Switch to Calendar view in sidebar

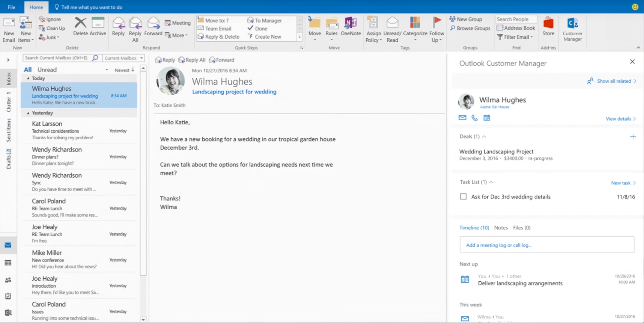8,263
